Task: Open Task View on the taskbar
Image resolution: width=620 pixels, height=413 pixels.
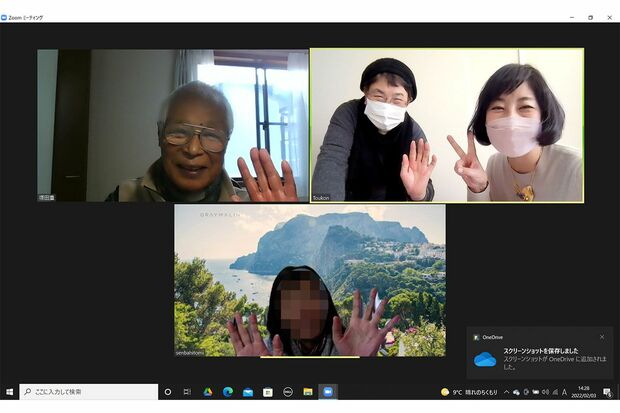Action: (x=187, y=392)
